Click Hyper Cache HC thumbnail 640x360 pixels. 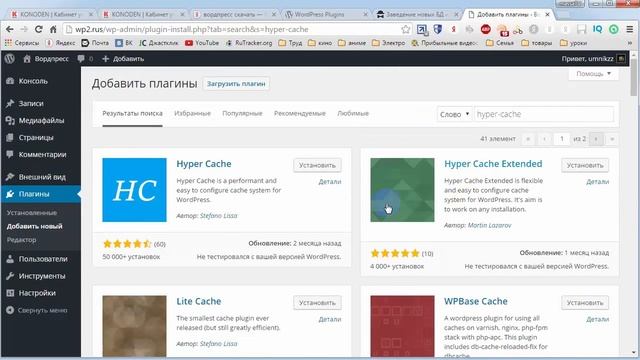click(134, 190)
